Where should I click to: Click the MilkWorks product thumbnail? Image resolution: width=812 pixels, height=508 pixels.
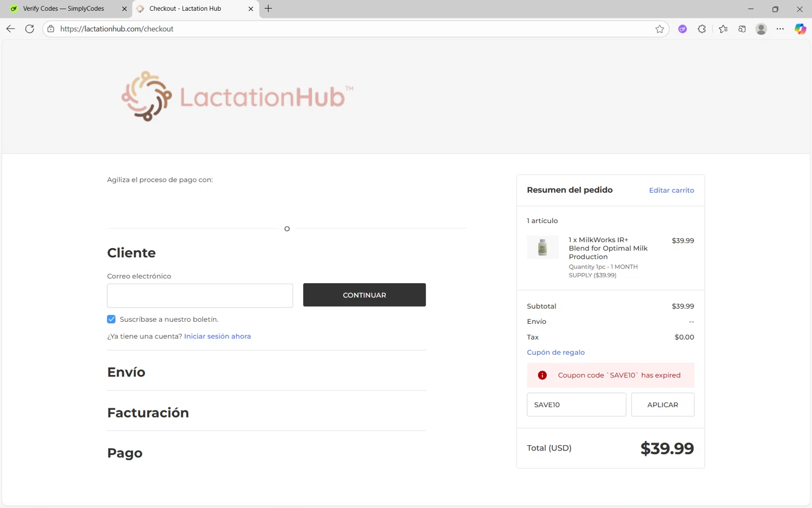click(x=542, y=248)
